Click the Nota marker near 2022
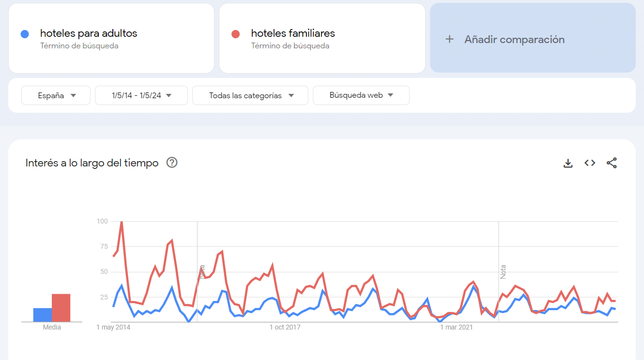The width and height of the screenshot is (644, 360). (x=503, y=271)
